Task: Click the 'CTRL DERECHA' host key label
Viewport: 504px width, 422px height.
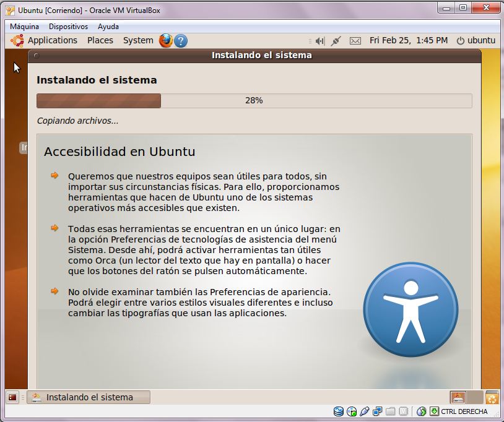Action: click(x=464, y=411)
